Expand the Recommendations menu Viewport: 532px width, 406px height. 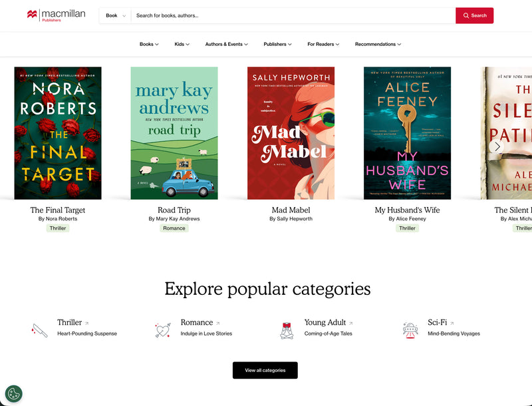[378, 44]
